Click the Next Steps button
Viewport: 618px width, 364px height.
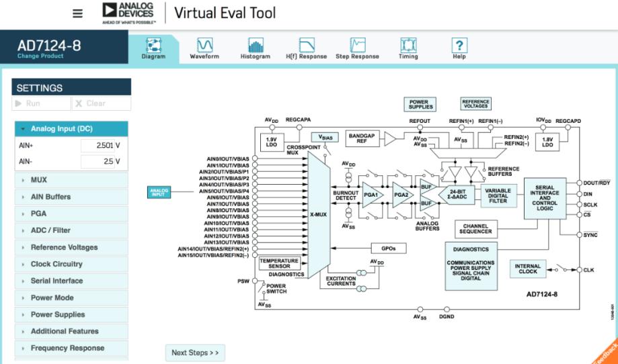coord(195,353)
